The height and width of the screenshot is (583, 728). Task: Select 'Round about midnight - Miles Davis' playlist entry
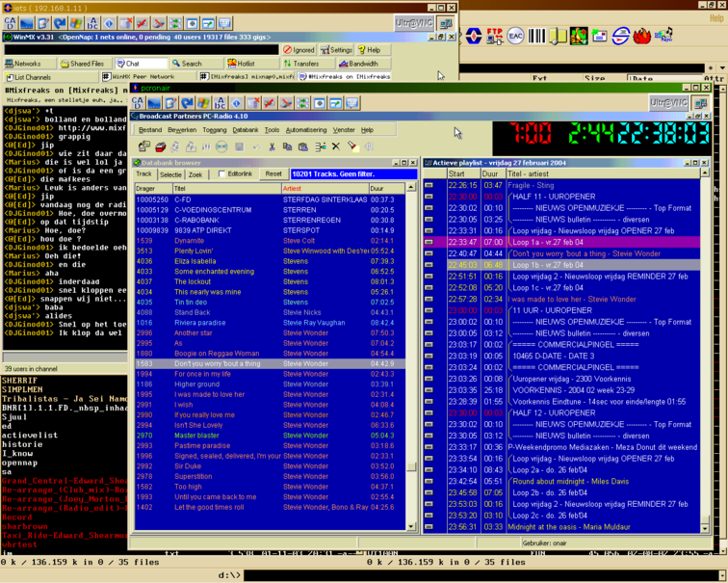point(561,481)
